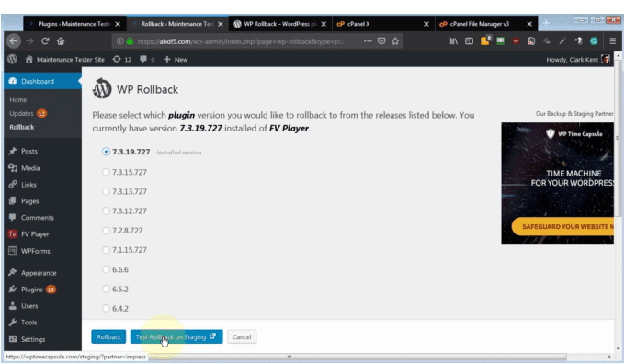Click the browser Back arrow button
625x364 pixels.
click(14, 40)
